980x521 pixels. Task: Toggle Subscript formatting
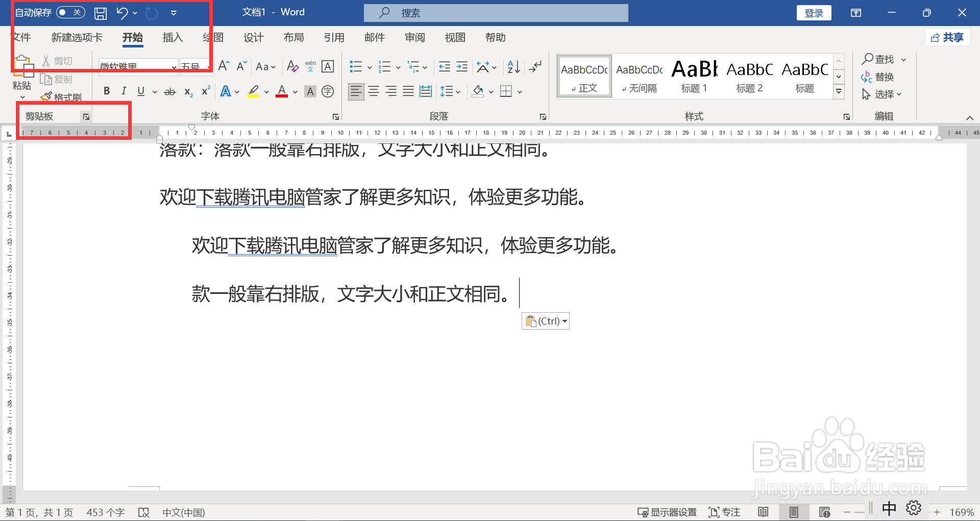click(x=188, y=91)
